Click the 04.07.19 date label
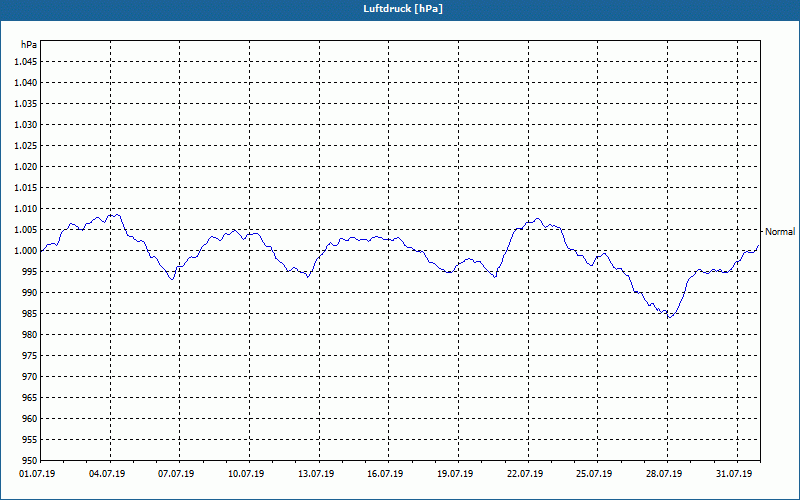800x500 pixels. [107, 474]
